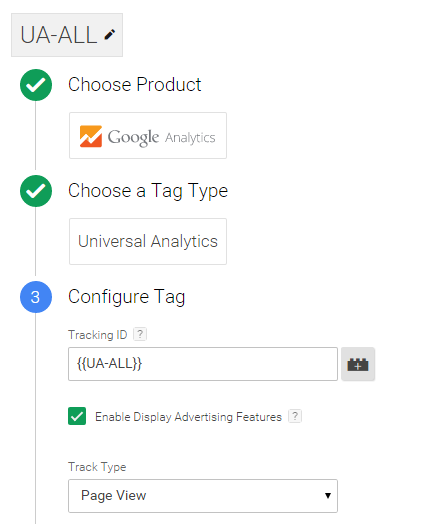Click the orange Google Analytics logo icon

[91, 136]
